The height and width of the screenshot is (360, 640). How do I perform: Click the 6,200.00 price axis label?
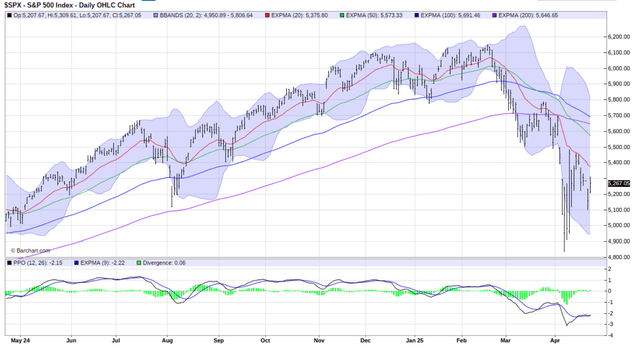click(x=618, y=37)
